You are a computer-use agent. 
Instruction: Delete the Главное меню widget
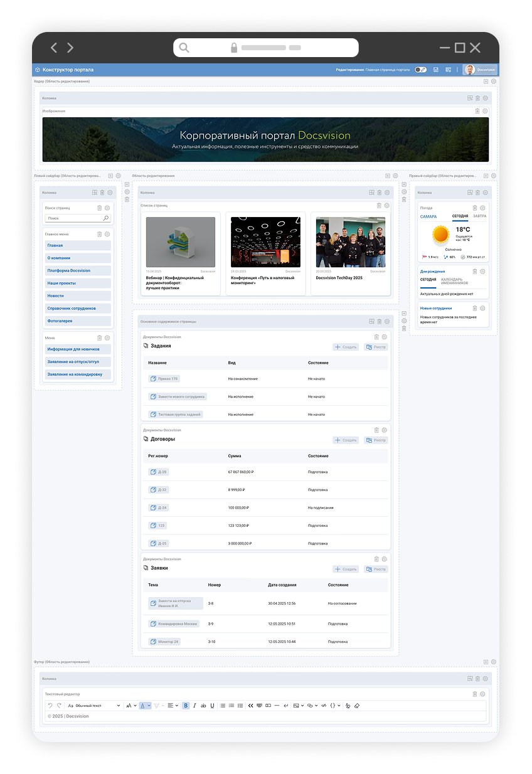click(x=99, y=234)
